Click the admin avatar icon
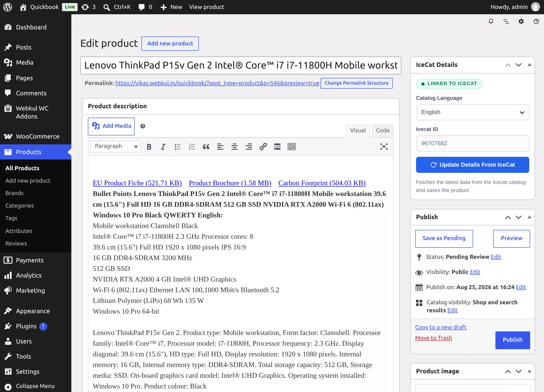This screenshot has height=392, width=544. [535, 7]
